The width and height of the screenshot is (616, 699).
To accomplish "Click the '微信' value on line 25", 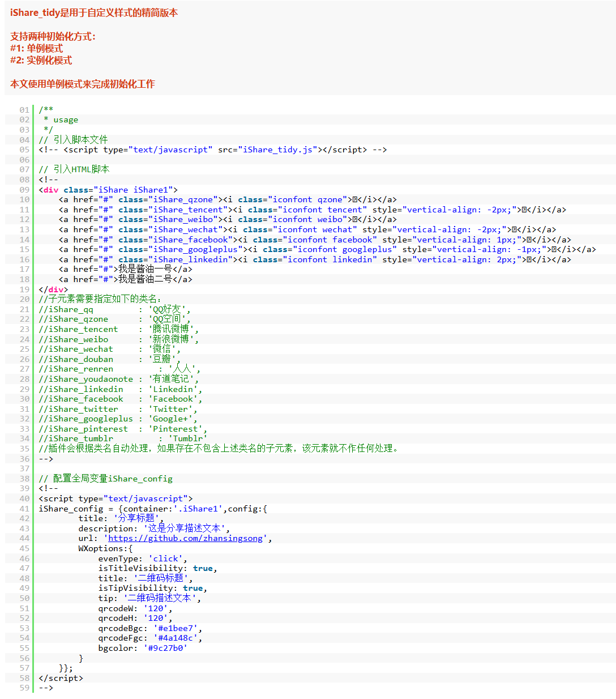I will click(162, 349).
